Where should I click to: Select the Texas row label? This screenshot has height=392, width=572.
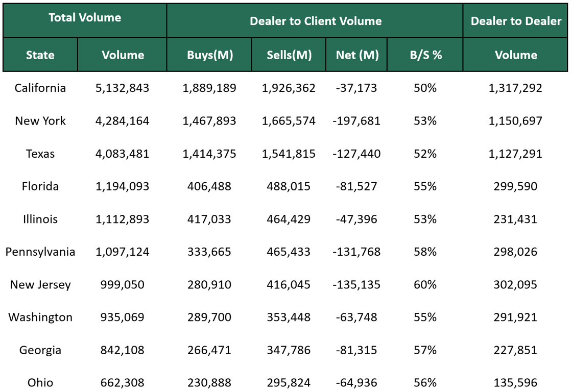(x=40, y=154)
